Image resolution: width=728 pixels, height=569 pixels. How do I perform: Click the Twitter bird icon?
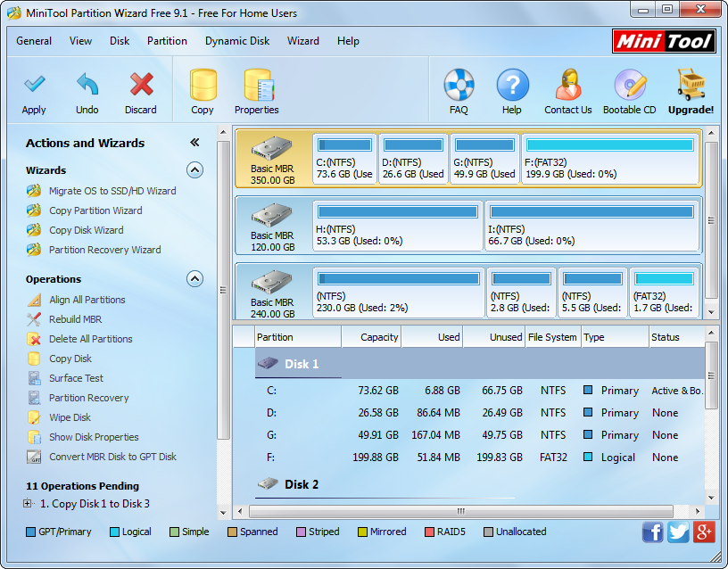[678, 532]
